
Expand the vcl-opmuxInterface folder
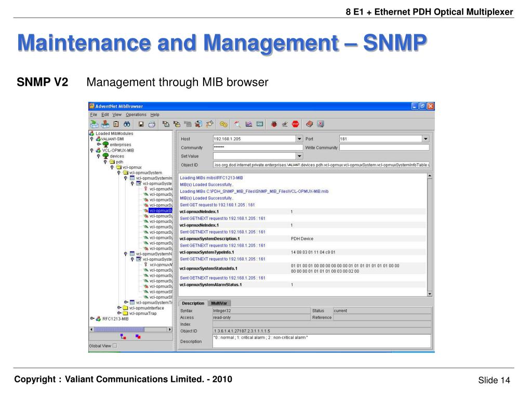coord(119,308)
